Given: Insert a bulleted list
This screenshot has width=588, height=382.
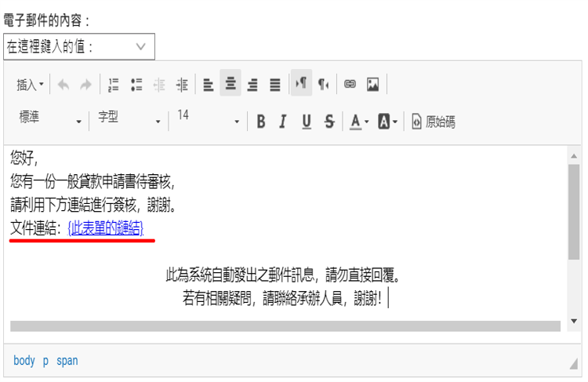Looking at the screenshot, I should tap(136, 85).
